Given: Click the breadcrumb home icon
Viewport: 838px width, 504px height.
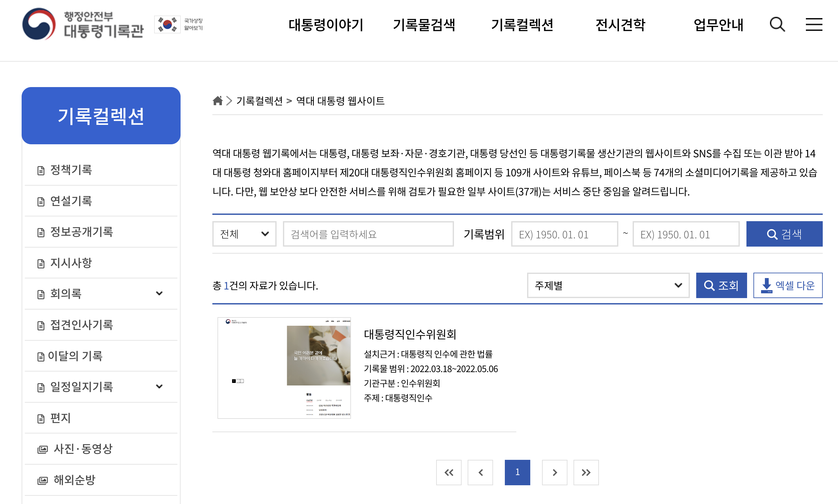Looking at the screenshot, I should click(x=217, y=100).
